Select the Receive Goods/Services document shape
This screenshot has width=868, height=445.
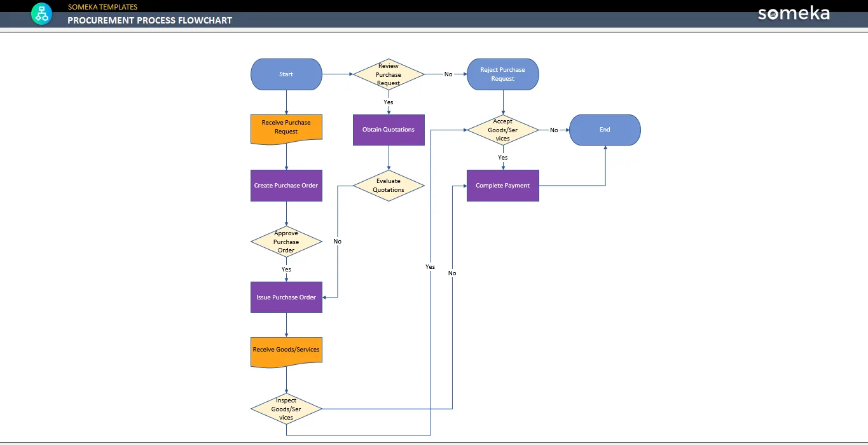point(286,352)
